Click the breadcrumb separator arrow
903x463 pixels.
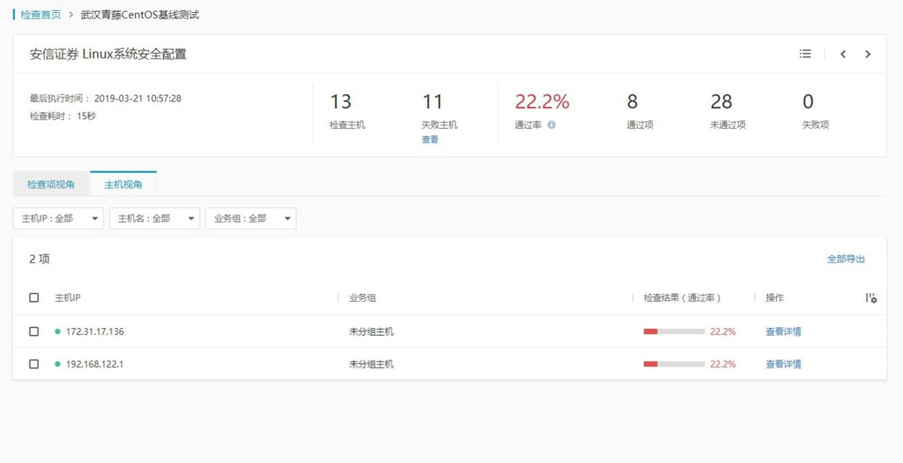coord(71,15)
